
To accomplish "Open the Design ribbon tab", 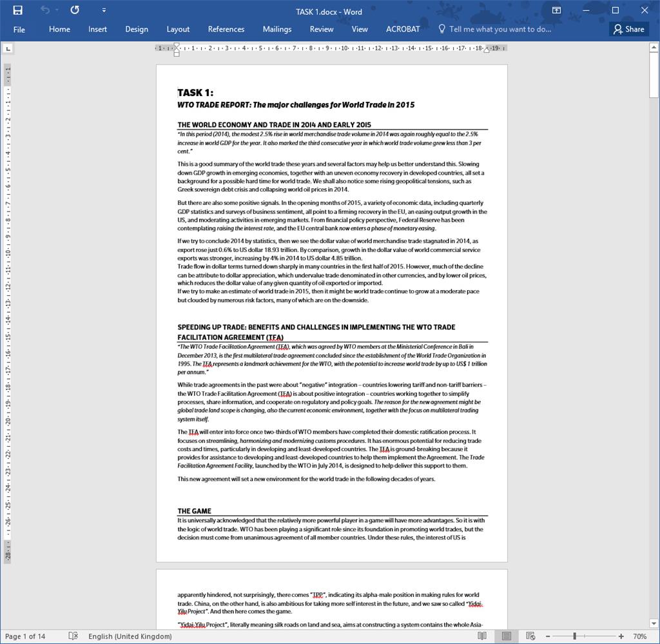I will (137, 30).
